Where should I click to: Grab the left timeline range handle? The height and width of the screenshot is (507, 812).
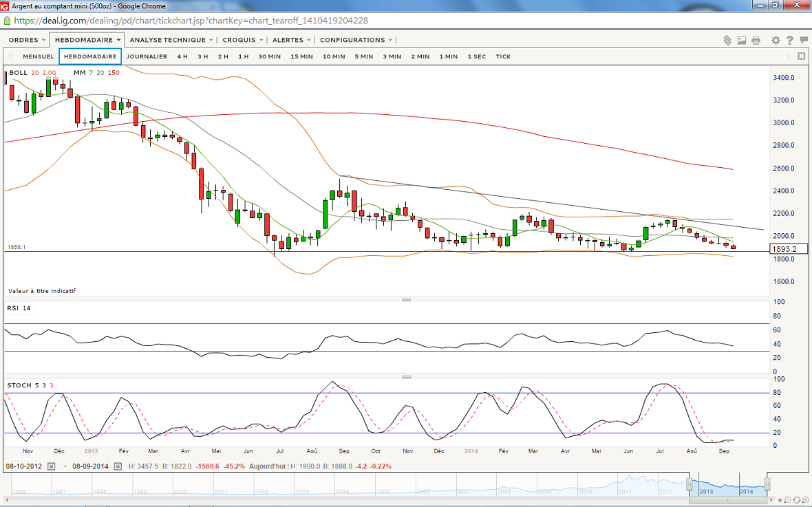[x=690, y=485]
